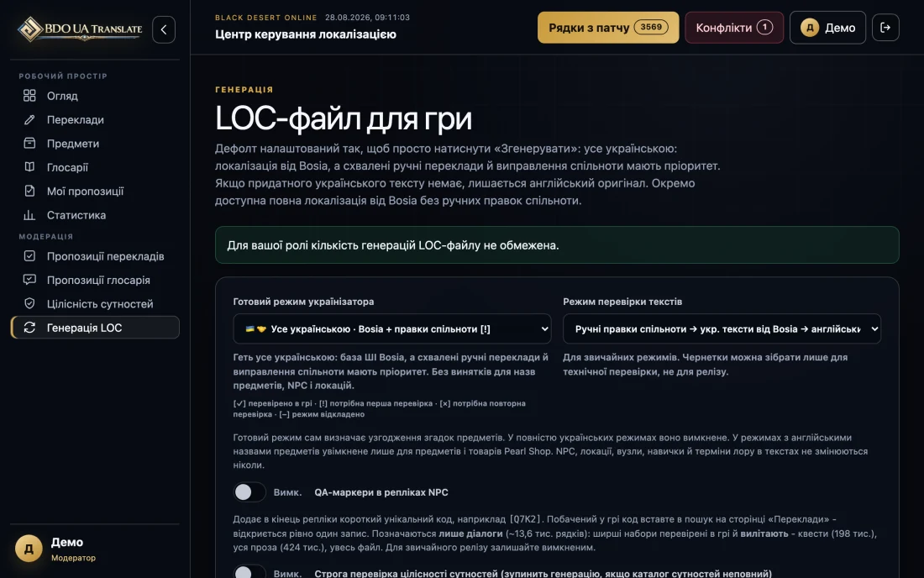Click the unlimited generations notice banner
924x578 pixels.
pyautogui.click(x=557, y=245)
